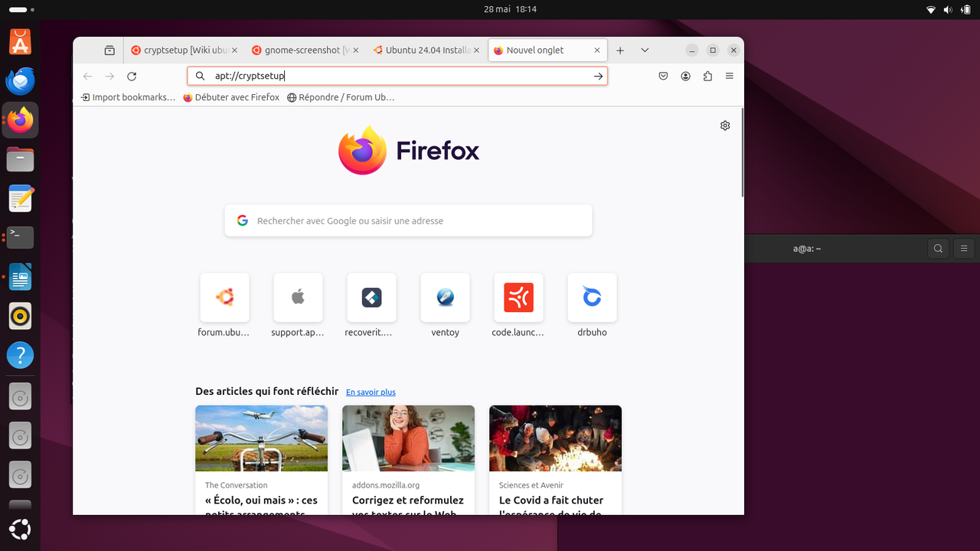Click the En savoir plus link

pyautogui.click(x=371, y=392)
